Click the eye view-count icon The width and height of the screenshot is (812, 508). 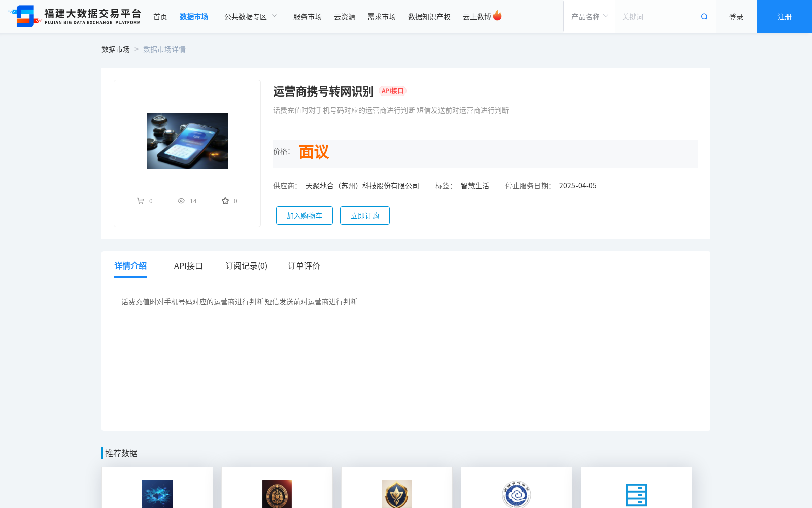click(181, 201)
